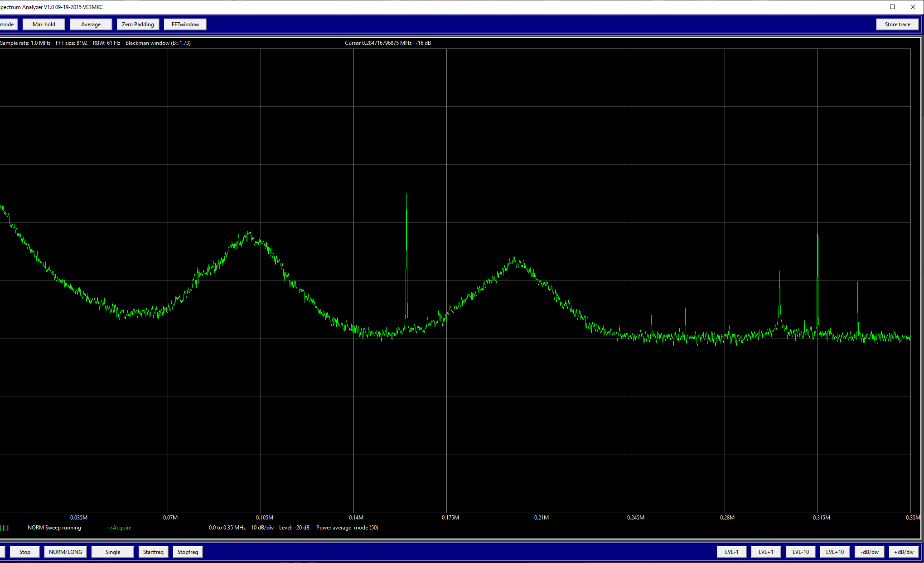Stop the sweep with the Stop button

25,552
